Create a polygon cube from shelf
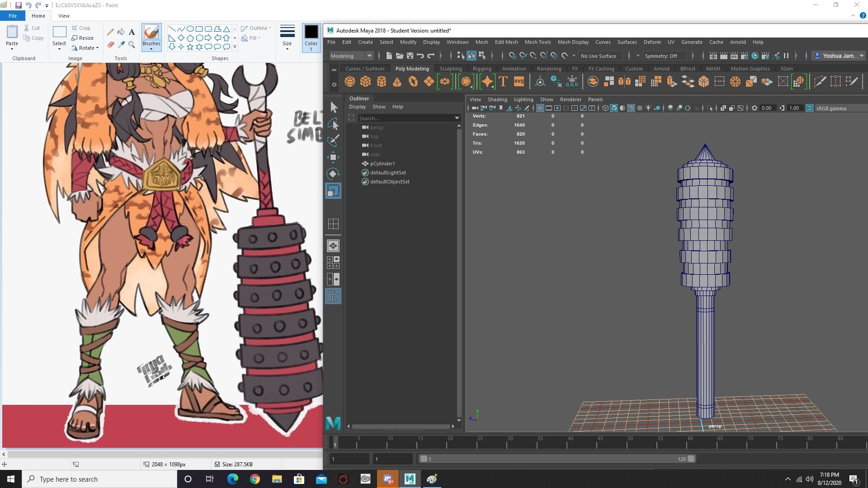 (x=365, y=82)
